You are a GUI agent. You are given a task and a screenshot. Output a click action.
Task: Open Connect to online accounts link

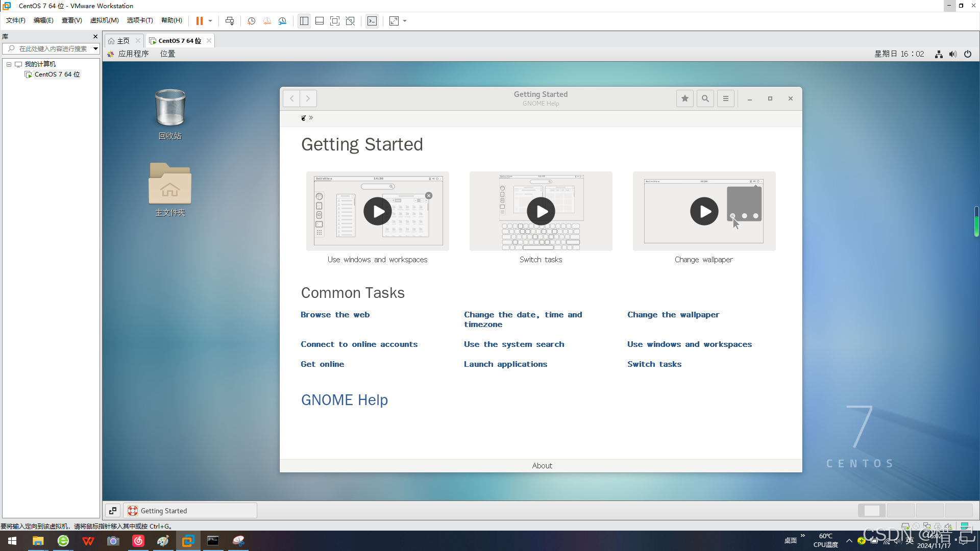[x=359, y=344]
